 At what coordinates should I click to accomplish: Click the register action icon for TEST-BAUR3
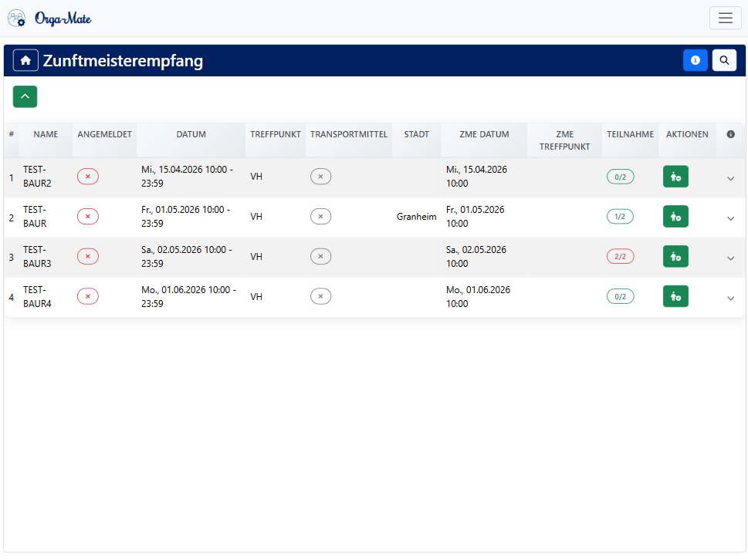click(675, 257)
